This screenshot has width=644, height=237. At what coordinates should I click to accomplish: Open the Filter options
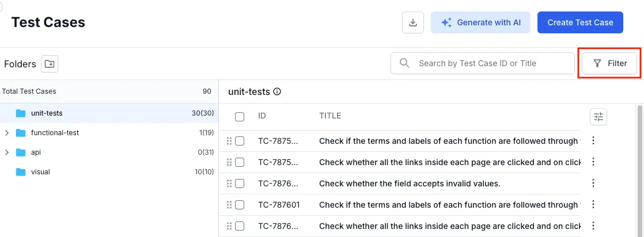click(610, 63)
